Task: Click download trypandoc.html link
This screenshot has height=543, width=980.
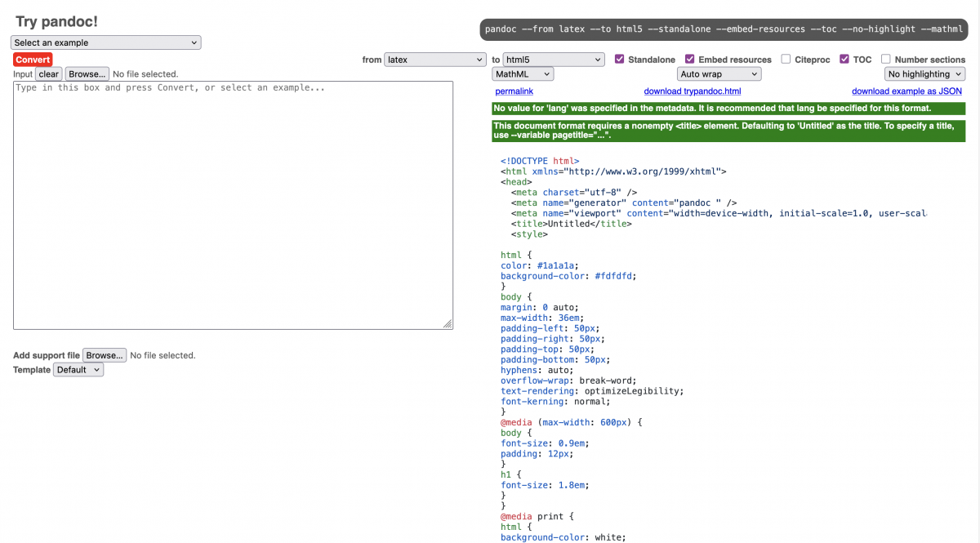Action: pos(693,91)
